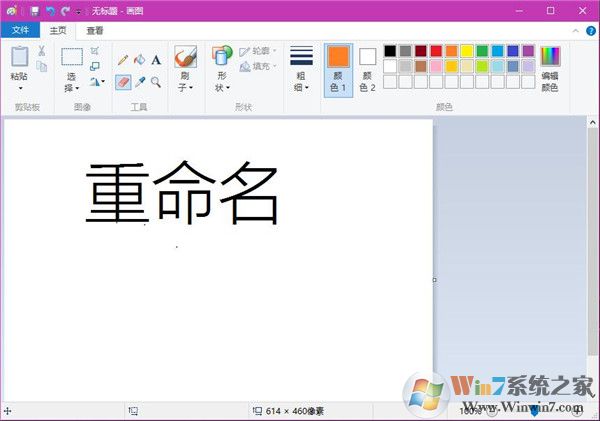Select the Text tool
The height and width of the screenshot is (421, 600).
coord(156,60)
